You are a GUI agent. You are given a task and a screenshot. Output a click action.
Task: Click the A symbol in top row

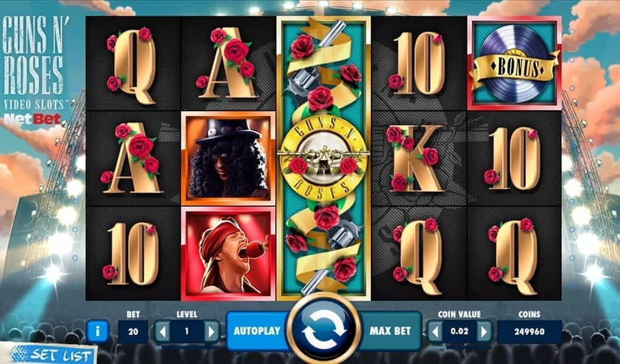pyautogui.click(x=227, y=63)
